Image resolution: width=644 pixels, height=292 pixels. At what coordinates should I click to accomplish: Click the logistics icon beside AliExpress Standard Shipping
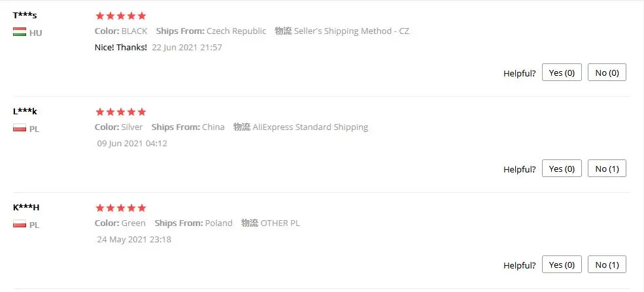pyautogui.click(x=242, y=127)
